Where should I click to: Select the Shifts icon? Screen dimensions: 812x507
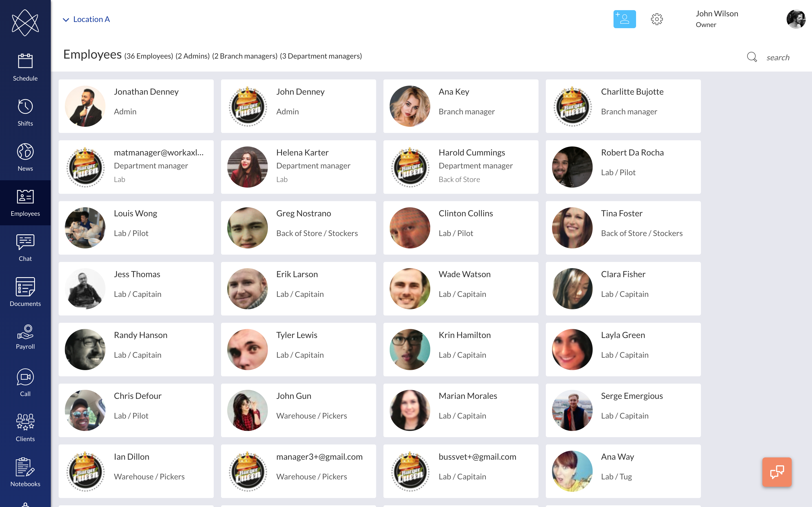(x=25, y=112)
